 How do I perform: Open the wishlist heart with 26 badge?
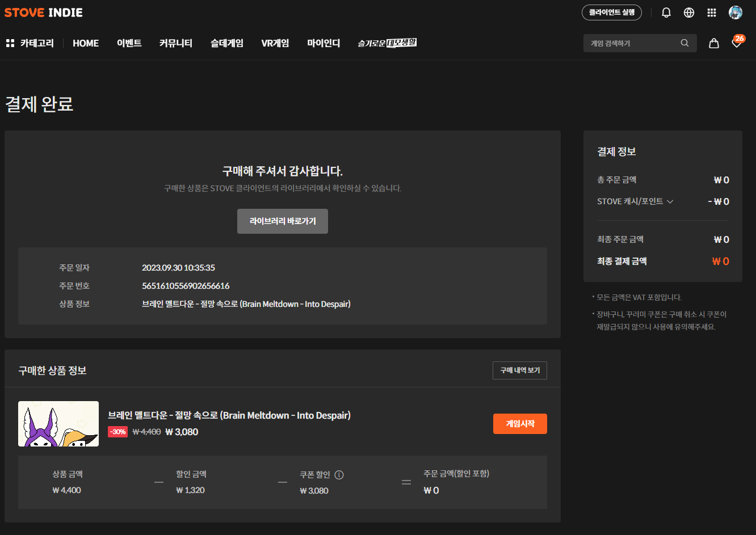[736, 43]
